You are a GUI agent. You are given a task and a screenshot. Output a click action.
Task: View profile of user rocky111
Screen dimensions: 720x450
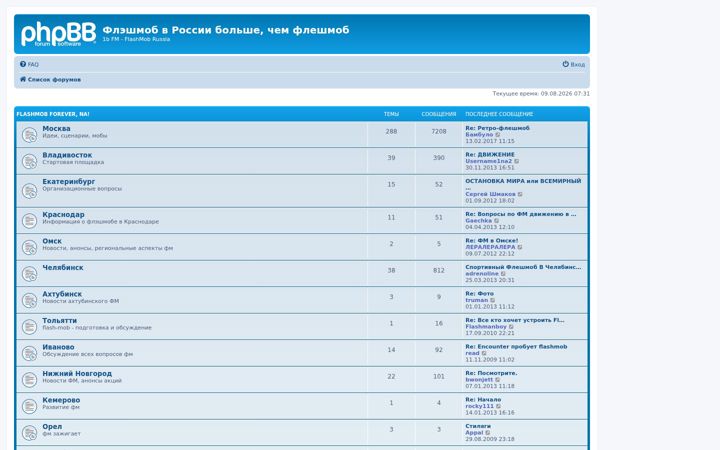479,406
